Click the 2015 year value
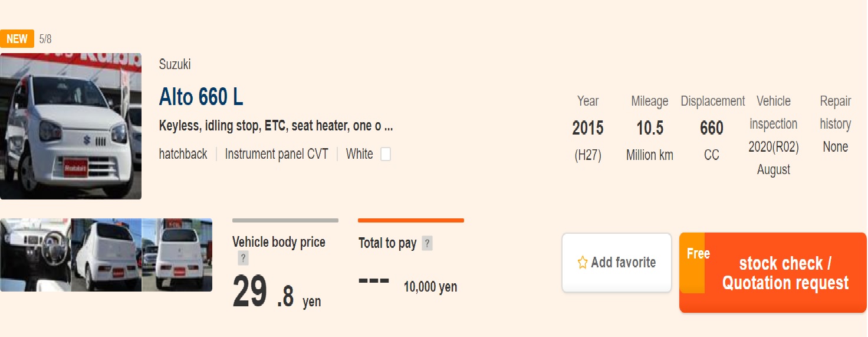The width and height of the screenshot is (868, 337). pyautogui.click(x=588, y=128)
